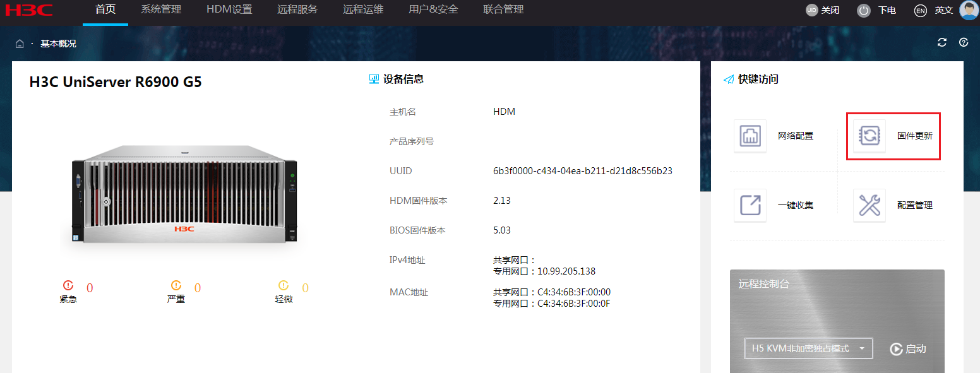
Task: Click the 快捷访问 paper plane icon
Action: [729, 80]
